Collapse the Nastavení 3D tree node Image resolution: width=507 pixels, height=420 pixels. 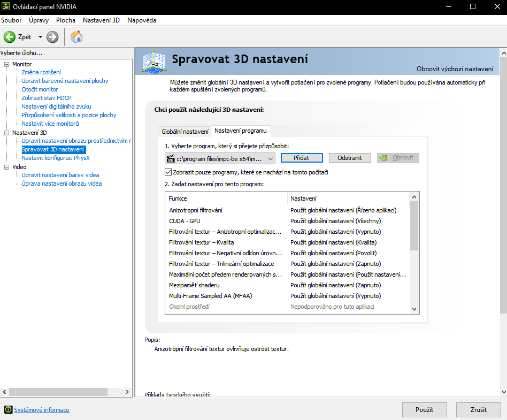6,133
